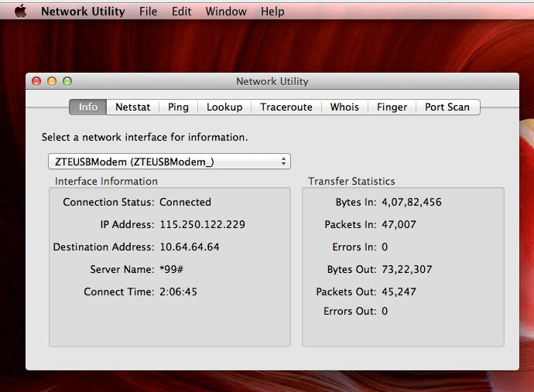The image size is (534, 392).
Task: Open the Help menu
Action: (272, 12)
